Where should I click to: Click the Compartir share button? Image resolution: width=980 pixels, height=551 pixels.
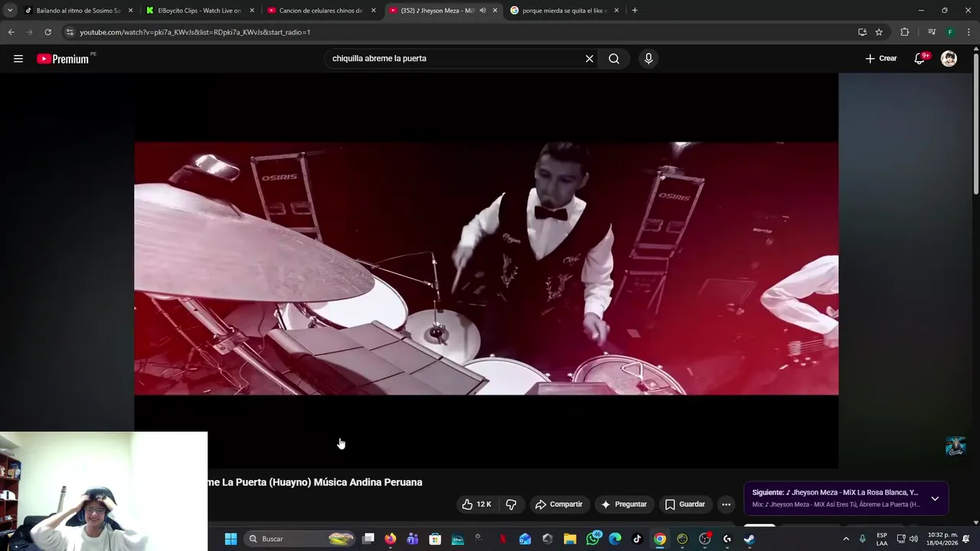[x=559, y=504]
